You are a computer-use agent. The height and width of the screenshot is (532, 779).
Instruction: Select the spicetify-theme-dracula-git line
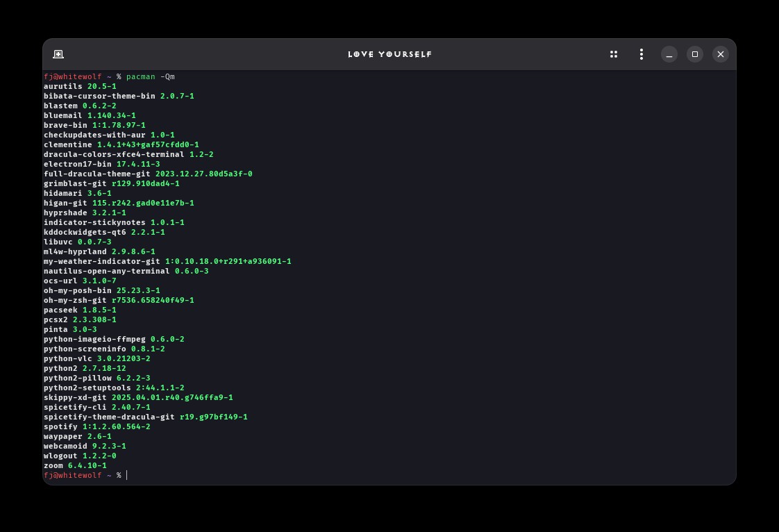146,417
